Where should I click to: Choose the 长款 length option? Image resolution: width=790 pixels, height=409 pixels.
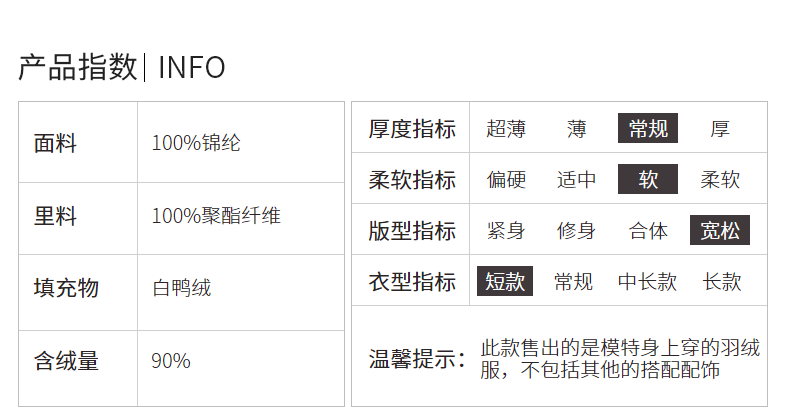click(722, 281)
